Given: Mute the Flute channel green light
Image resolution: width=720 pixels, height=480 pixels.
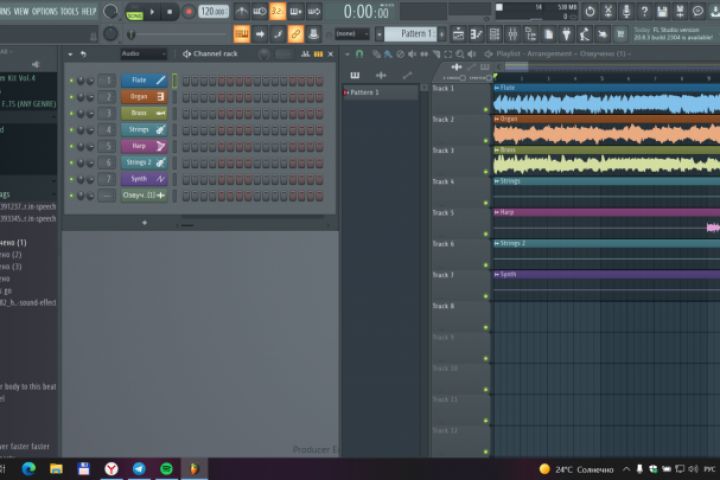Looking at the screenshot, I should 71,81.
